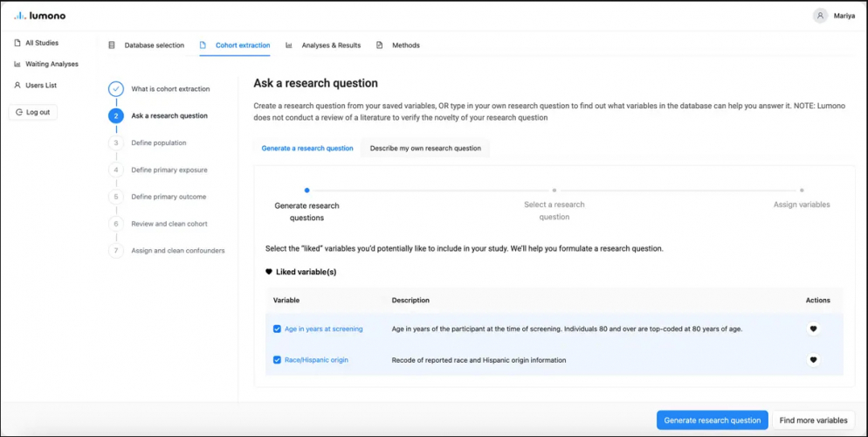The width and height of the screenshot is (868, 437).
Task: Click Ask a research question heading
Action: (x=315, y=84)
